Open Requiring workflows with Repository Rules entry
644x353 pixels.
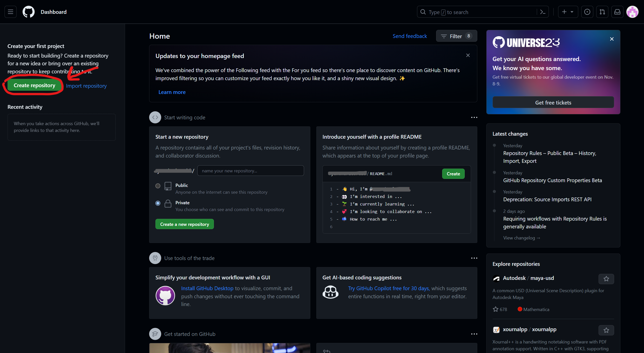coord(555,223)
